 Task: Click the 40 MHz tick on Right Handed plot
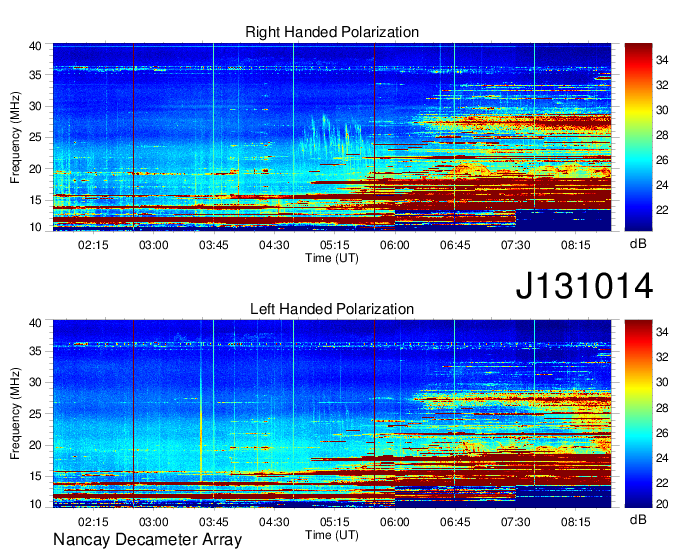(x=35, y=46)
